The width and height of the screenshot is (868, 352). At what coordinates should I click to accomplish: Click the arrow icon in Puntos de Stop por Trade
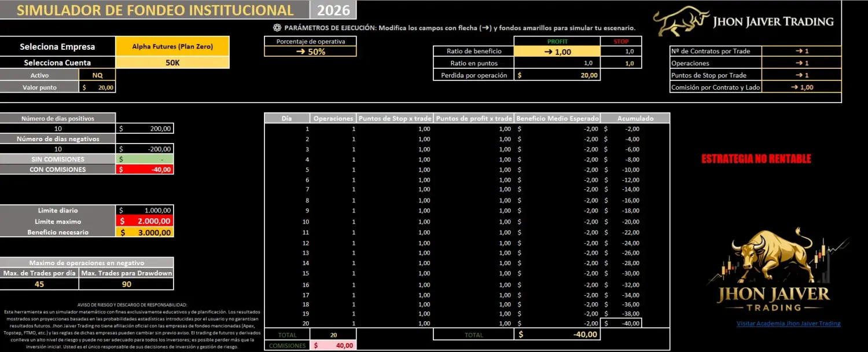tap(799, 74)
